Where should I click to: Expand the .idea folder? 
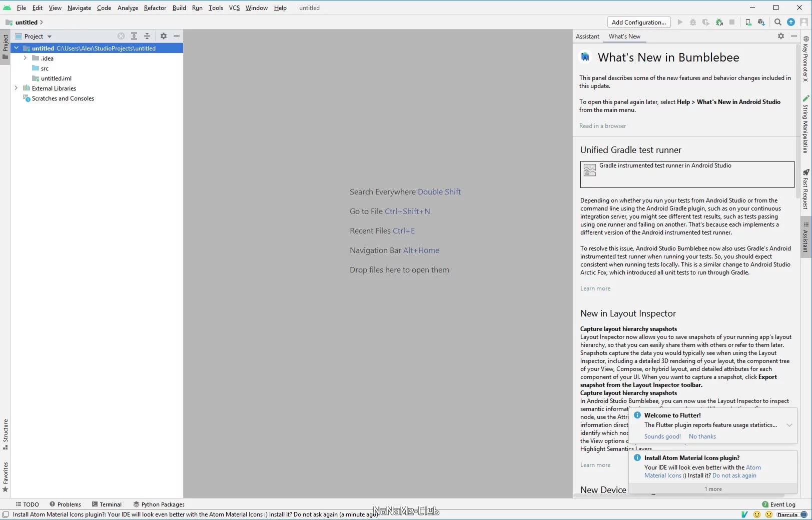25,58
